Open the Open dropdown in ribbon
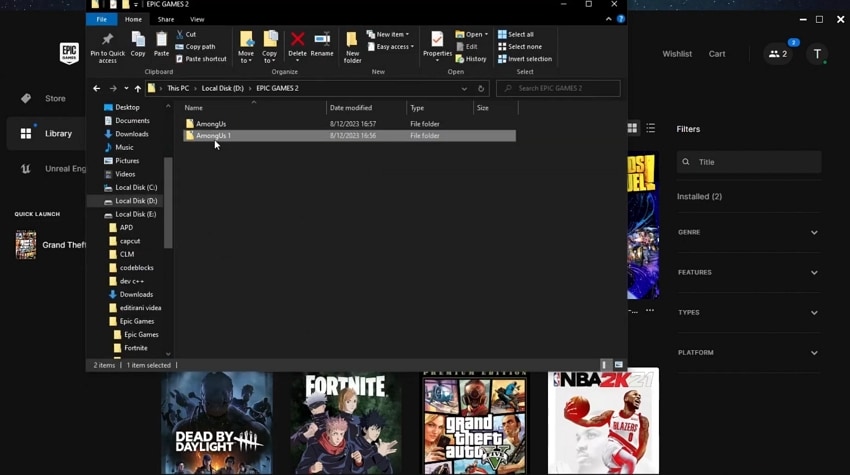This screenshot has width=850, height=475. [472, 34]
